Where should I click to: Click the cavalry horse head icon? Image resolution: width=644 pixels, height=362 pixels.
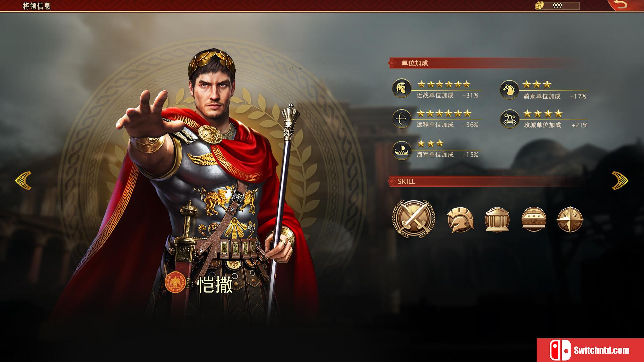509,89
